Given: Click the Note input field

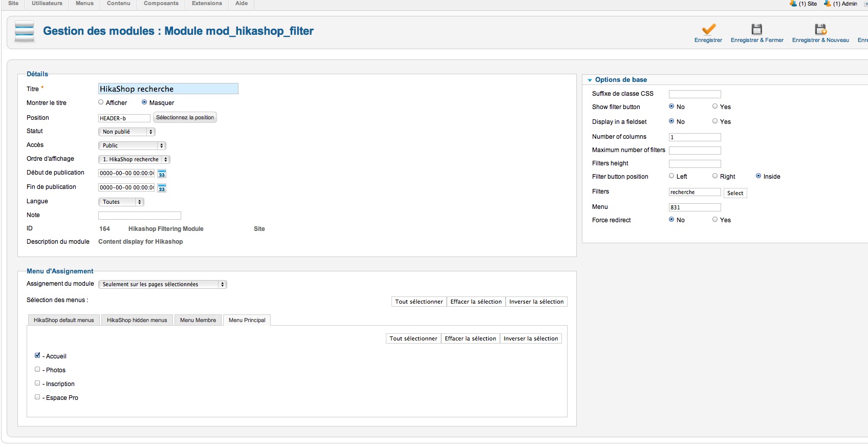Looking at the screenshot, I should pos(140,216).
